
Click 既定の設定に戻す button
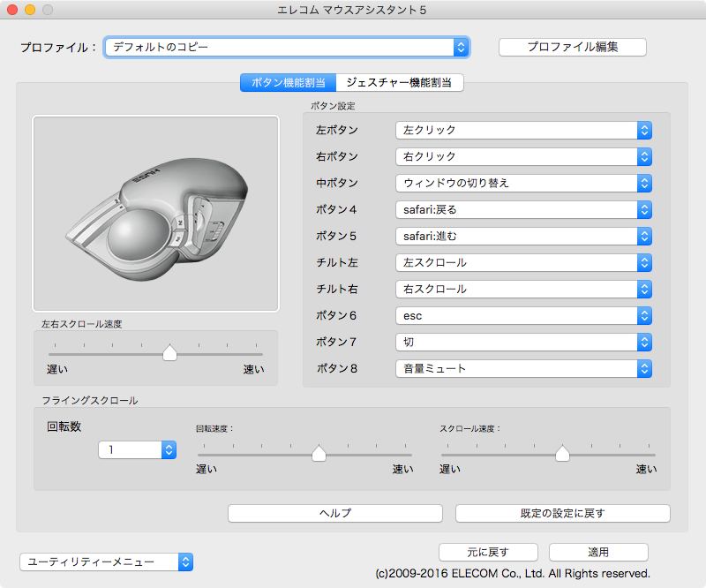click(563, 513)
